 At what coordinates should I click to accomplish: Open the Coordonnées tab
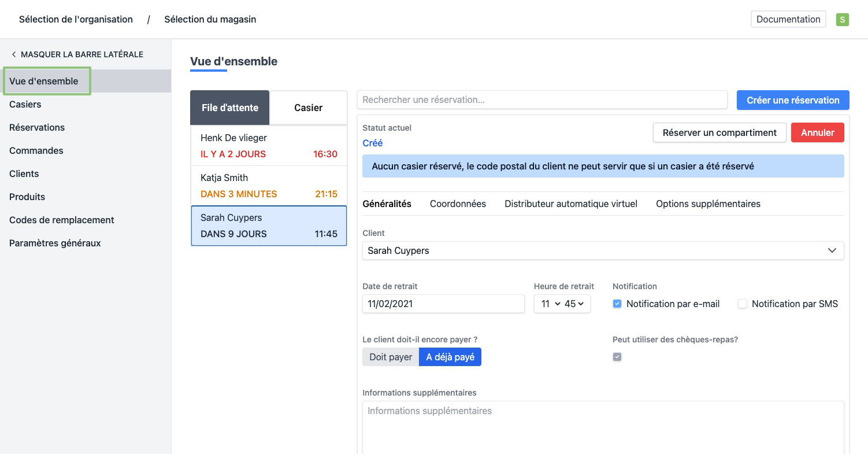click(x=458, y=204)
